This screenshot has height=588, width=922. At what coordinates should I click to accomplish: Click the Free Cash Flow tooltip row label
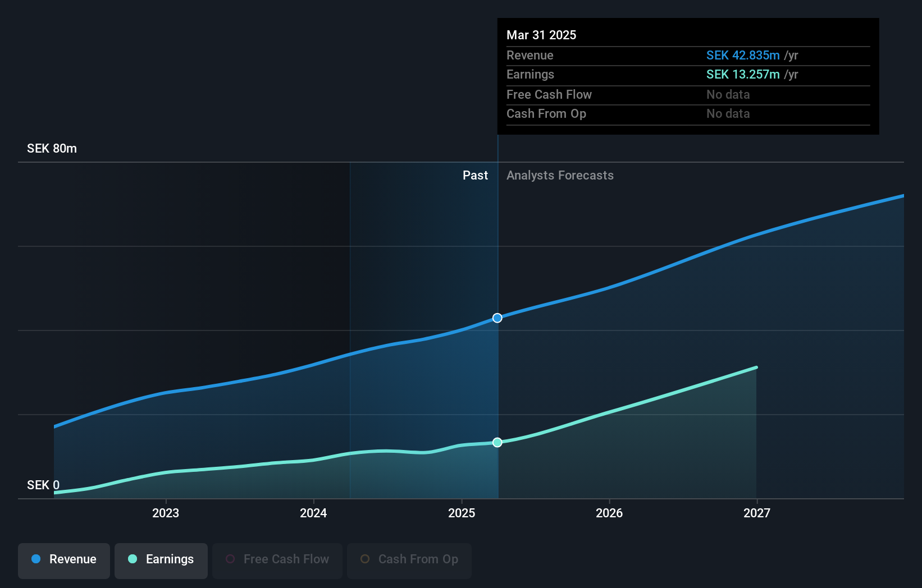click(x=549, y=94)
